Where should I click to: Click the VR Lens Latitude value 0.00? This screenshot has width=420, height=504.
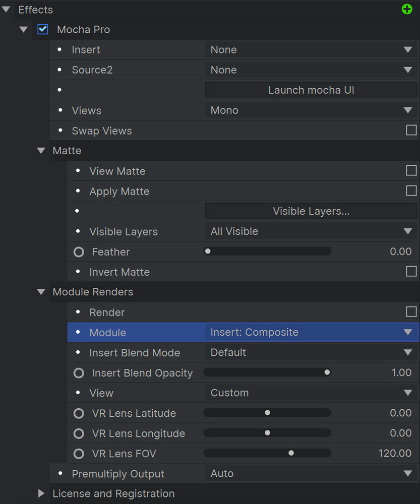(401, 413)
